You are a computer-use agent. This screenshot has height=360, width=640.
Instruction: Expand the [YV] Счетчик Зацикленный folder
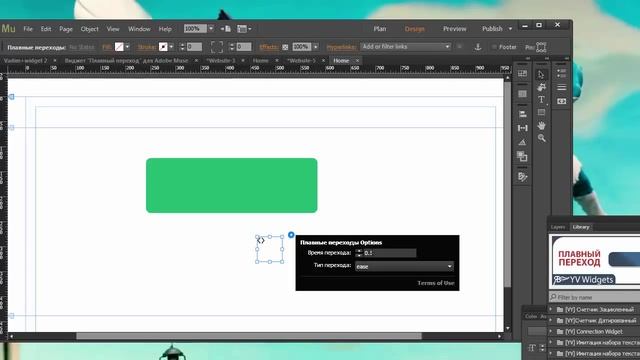551,309
